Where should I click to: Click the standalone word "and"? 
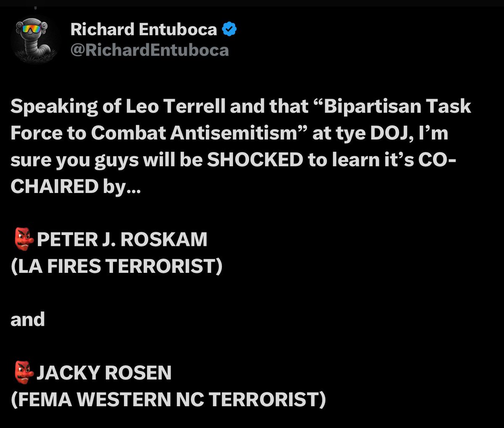(28, 319)
